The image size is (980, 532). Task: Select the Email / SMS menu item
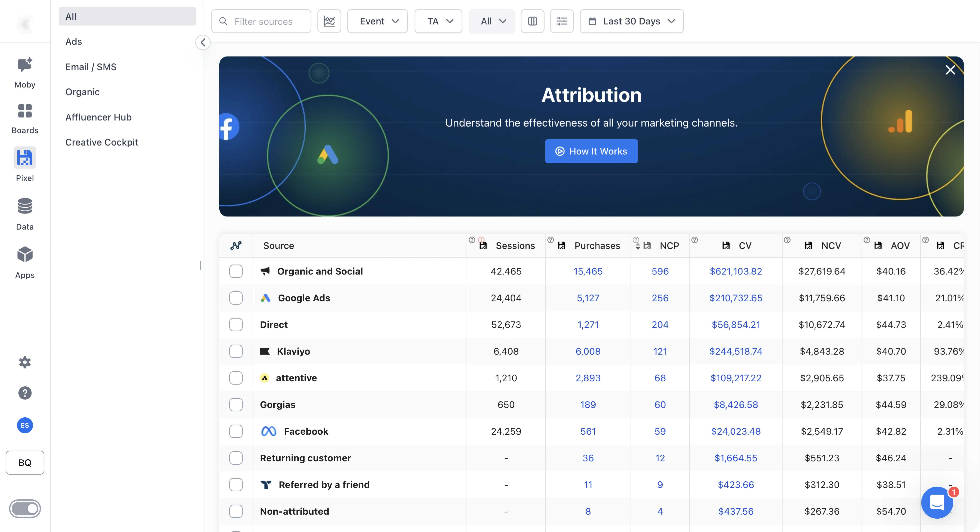(91, 67)
